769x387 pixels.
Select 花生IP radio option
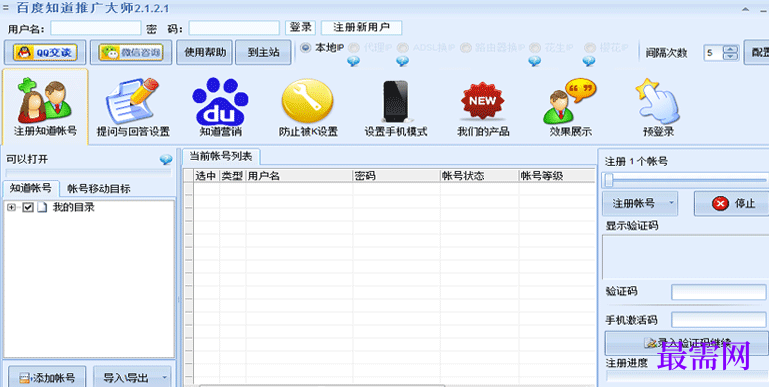(x=535, y=48)
